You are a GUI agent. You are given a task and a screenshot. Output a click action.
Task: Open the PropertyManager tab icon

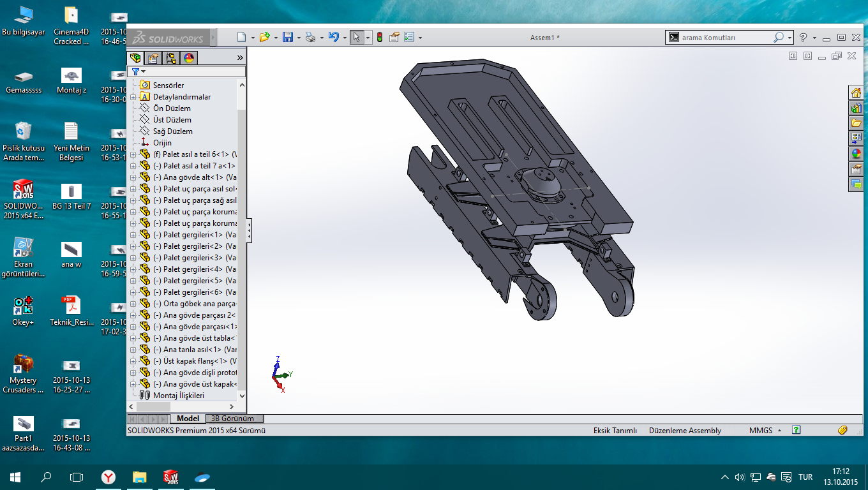point(153,58)
